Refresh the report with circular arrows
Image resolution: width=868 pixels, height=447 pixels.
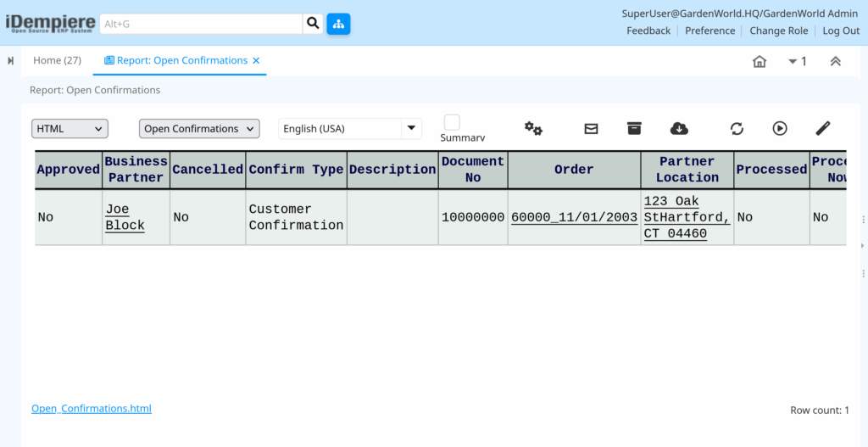click(x=737, y=129)
